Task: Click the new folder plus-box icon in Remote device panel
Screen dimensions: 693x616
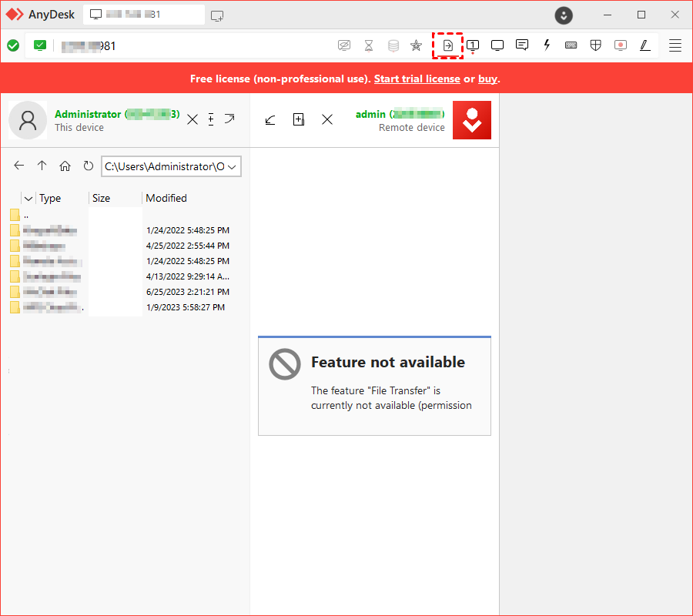Action: (x=299, y=119)
